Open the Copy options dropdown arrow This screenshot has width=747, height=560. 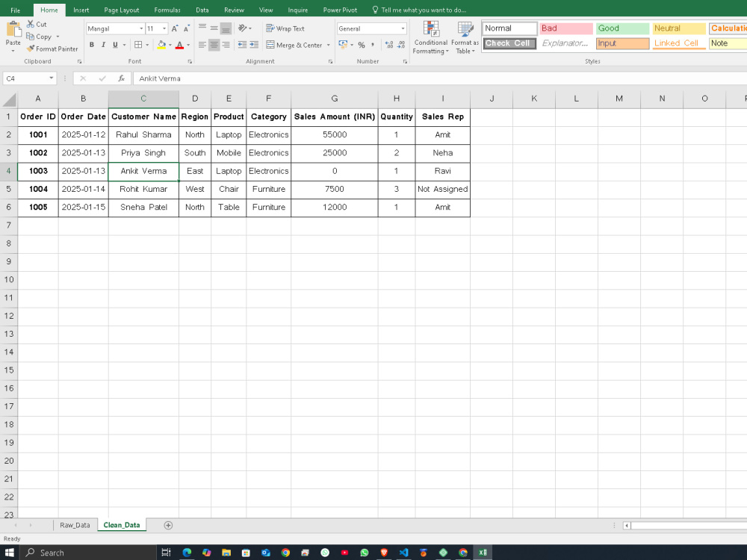click(58, 37)
